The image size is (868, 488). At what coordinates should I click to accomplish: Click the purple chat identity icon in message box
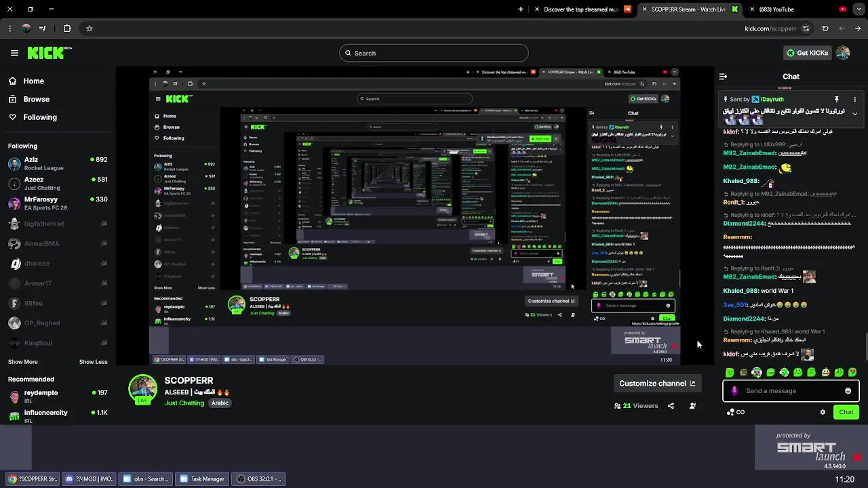734,390
